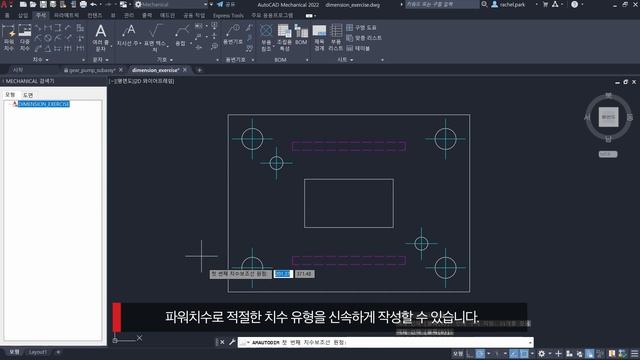Switch to dimension_exercise drawing tab

click(156, 70)
